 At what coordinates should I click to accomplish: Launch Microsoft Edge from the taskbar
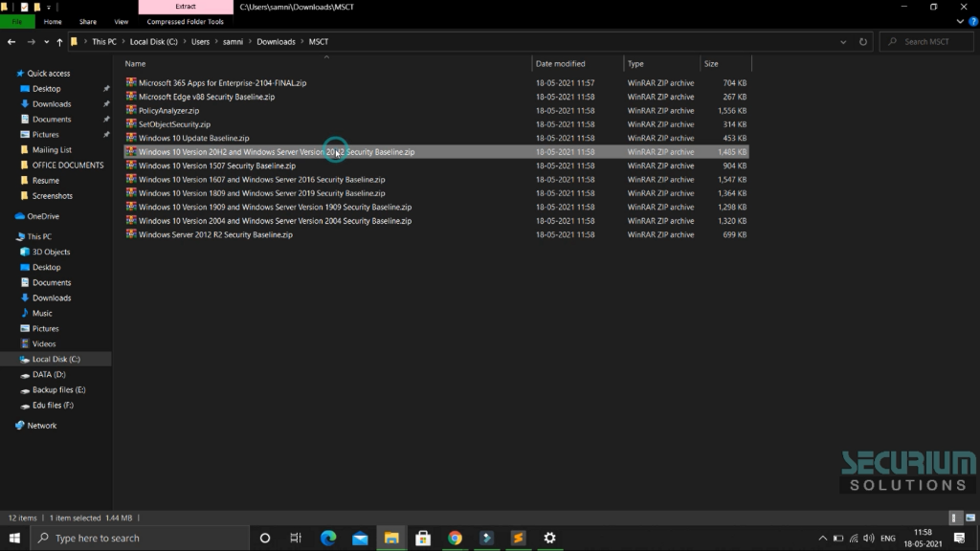[328, 538]
